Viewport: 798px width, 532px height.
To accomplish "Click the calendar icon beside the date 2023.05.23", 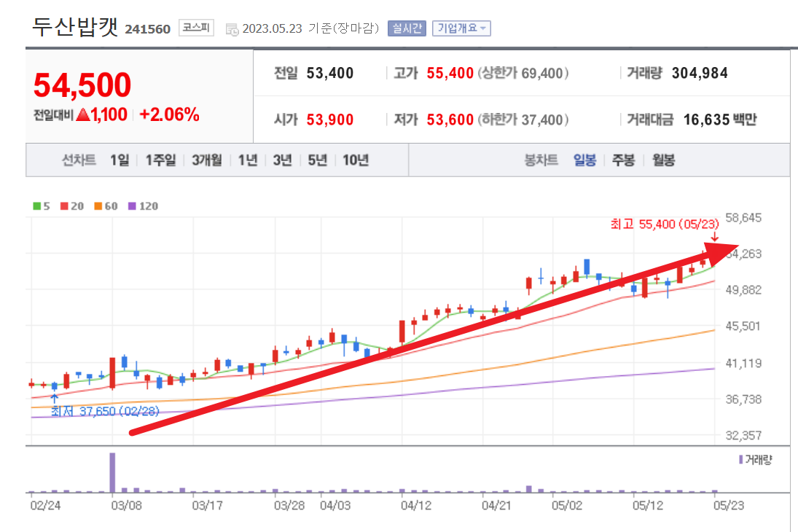I will pos(232,30).
